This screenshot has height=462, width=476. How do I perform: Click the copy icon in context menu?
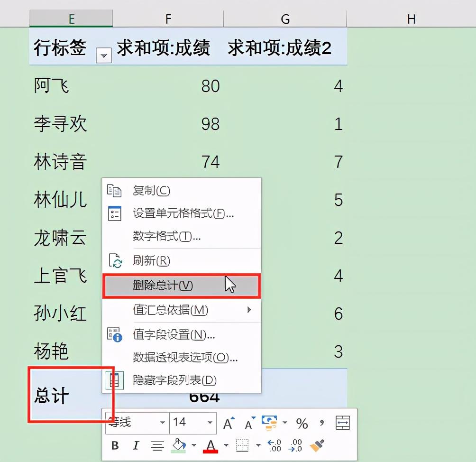pyautogui.click(x=114, y=191)
